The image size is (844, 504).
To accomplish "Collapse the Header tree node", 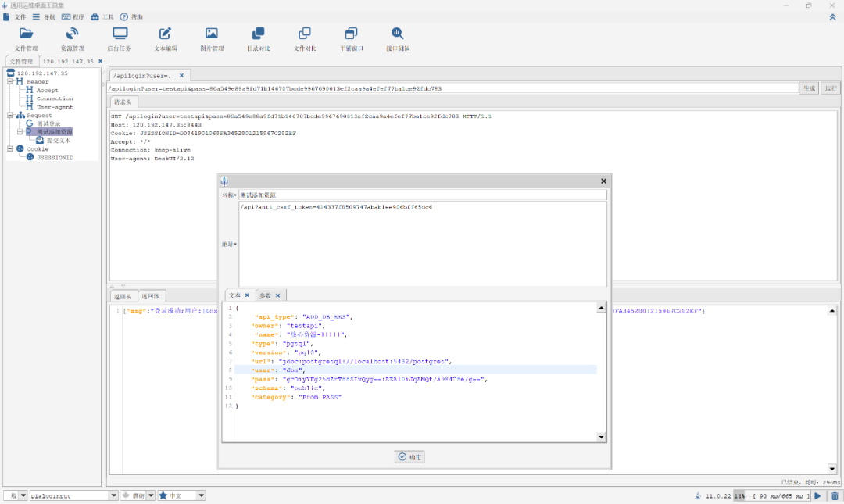I will click(10, 81).
